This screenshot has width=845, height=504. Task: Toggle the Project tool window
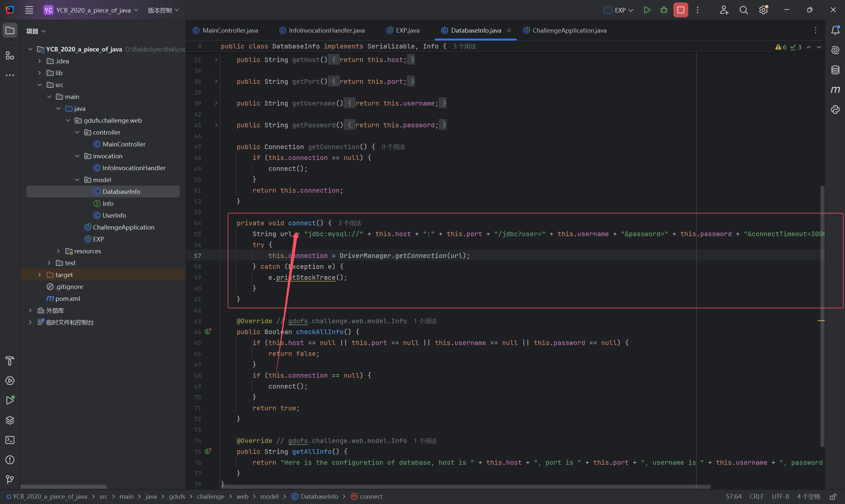pos(10,31)
